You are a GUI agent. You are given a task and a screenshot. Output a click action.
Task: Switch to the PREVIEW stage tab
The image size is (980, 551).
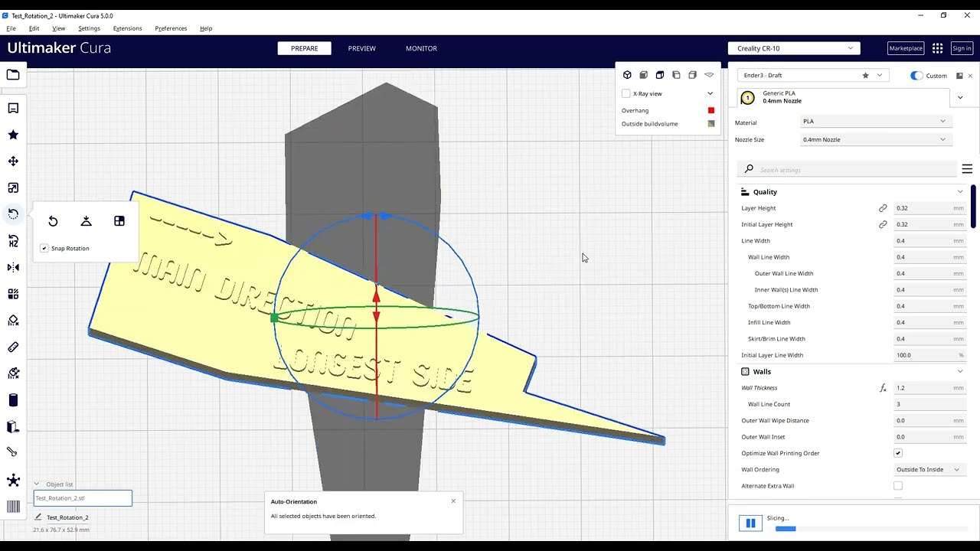362,48
